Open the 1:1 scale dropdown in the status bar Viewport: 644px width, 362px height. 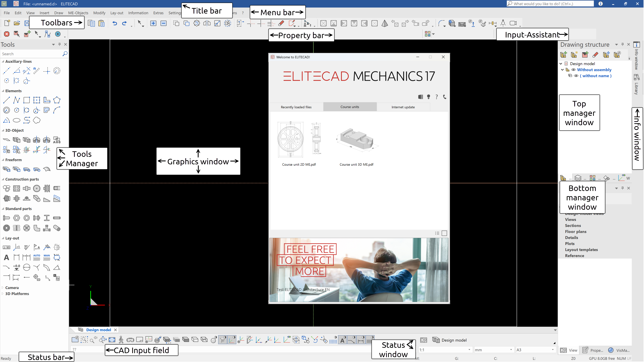[470, 350]
